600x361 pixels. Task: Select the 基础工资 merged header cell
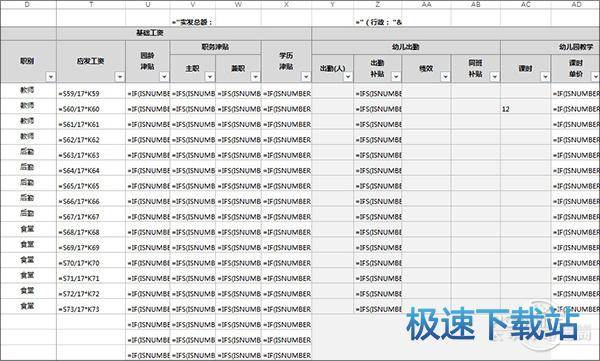184,34
